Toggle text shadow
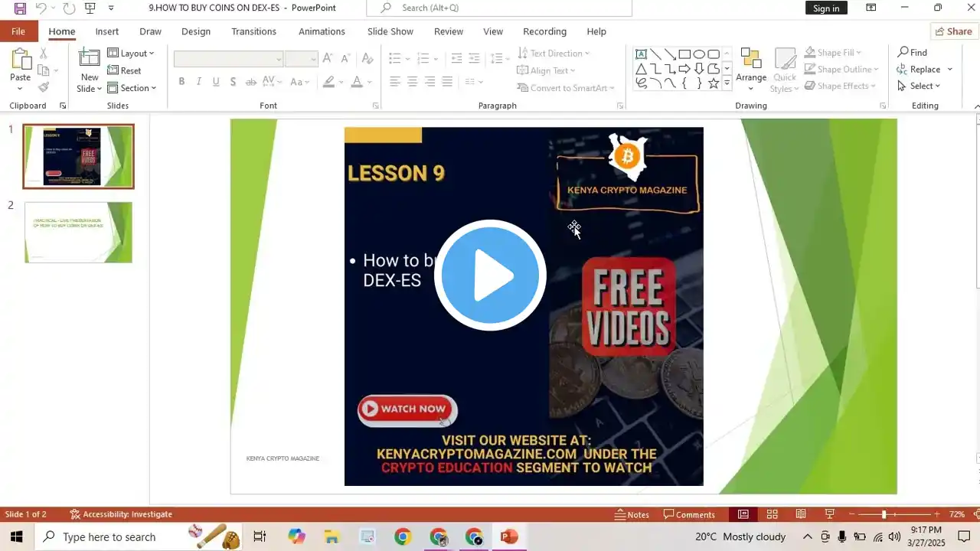 coord(234,82)
